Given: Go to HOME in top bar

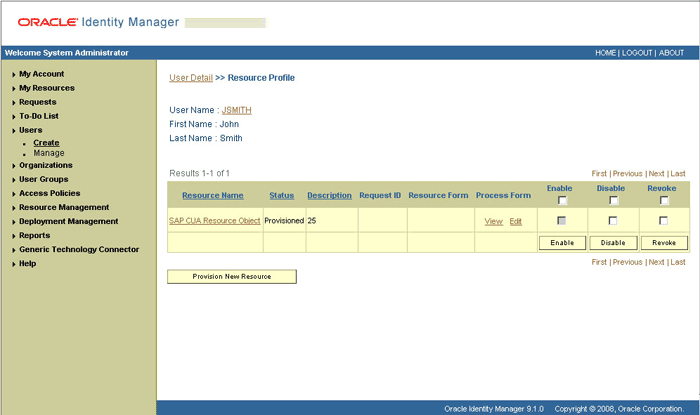Looking at the screenshot, I should pyautogui.click(x=605, y=53).
